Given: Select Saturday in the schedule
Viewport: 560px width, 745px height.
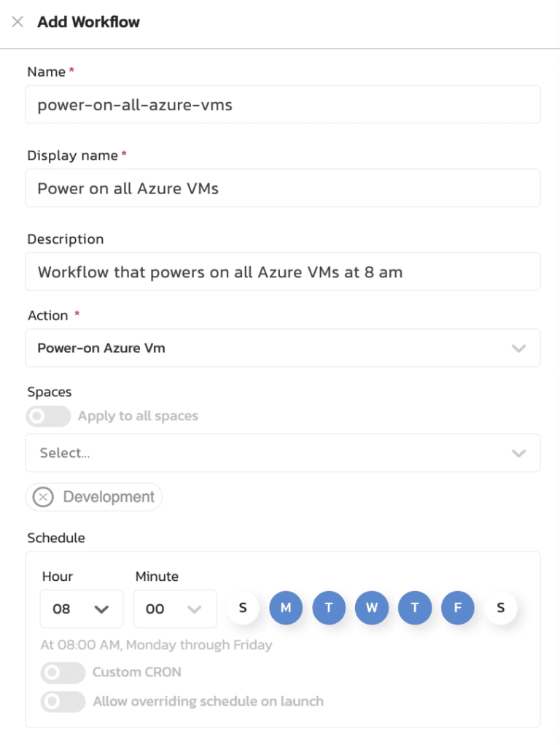Looking at the screenshot, I should click(x=500, y=608).
